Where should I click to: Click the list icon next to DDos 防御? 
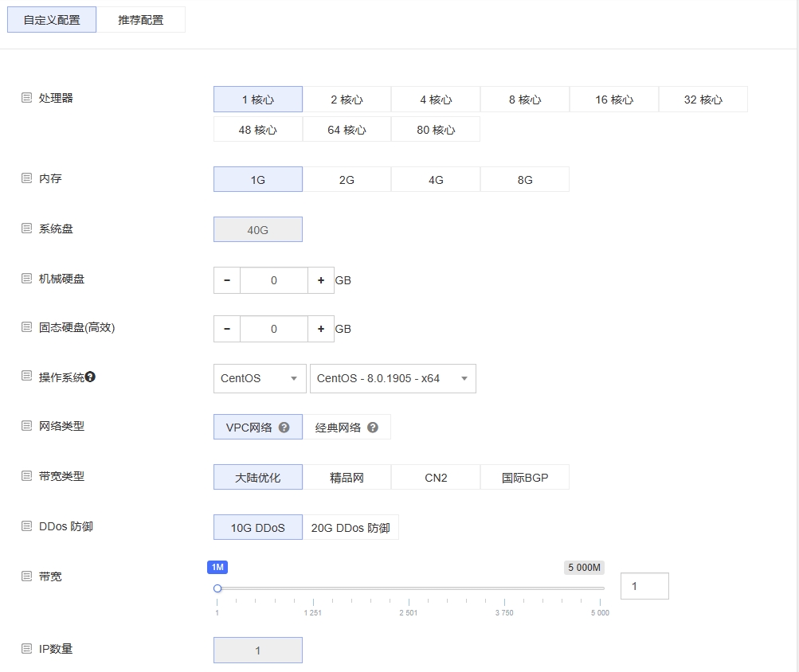[26, 526]
